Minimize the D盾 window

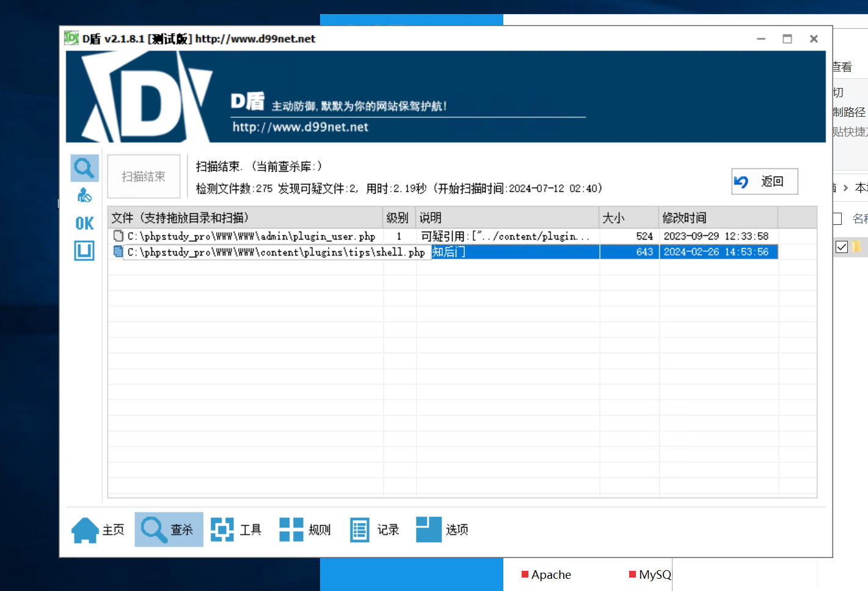(x=761, y=39)
